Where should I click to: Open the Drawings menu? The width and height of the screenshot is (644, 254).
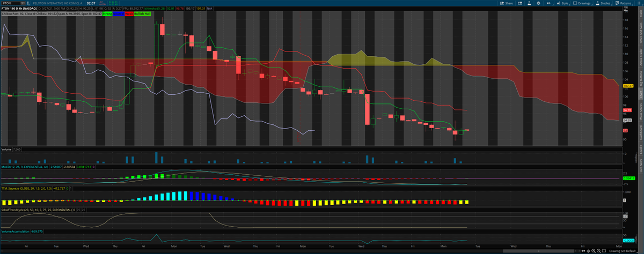(x=583, y=3)
